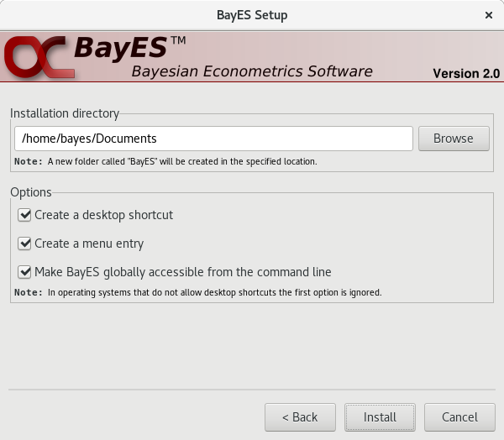Click the BayES alpha logo icon
This screenshot has height=440, width=504.
(x=39, y=57)
